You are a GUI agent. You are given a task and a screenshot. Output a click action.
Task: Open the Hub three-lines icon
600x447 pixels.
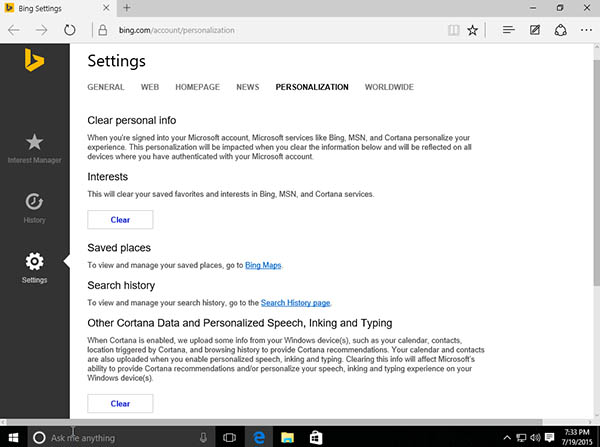point(509,30)
